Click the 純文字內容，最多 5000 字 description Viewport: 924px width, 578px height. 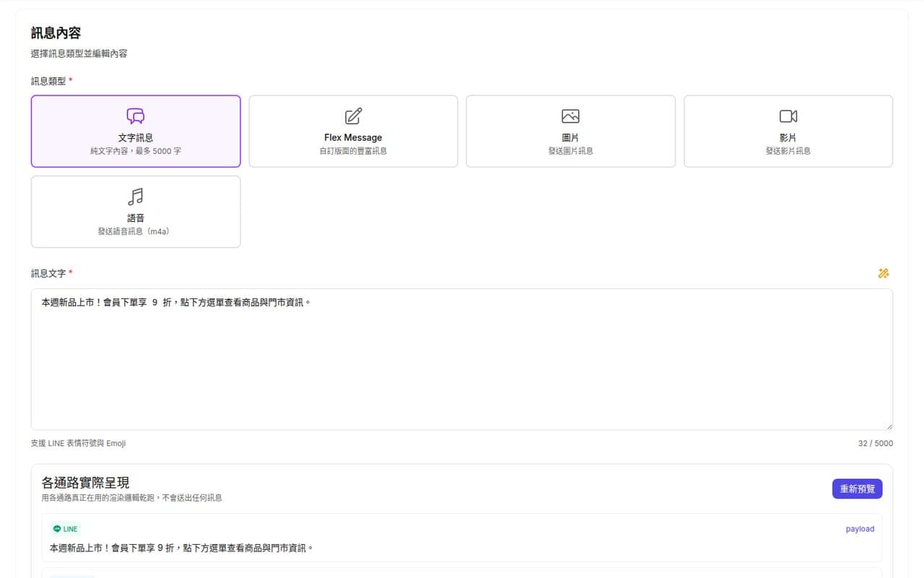point(136,151)
